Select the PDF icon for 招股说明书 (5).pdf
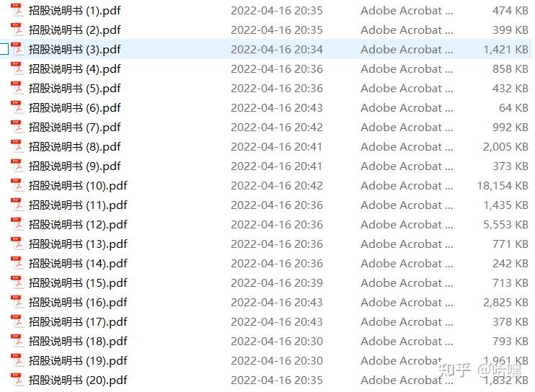Screen dimensions: 535x392 (x=17, y=88)
